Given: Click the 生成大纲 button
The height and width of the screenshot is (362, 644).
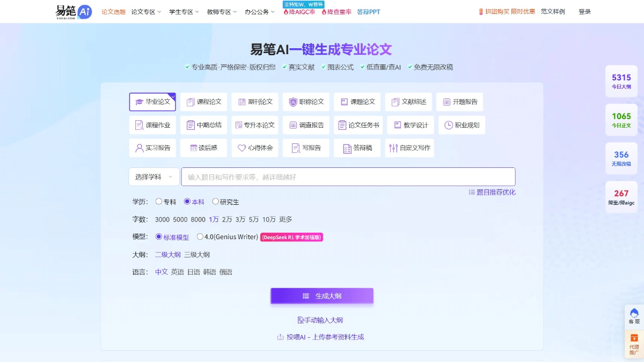Looking at the screenshot, I should pyautogui.click(x=322, y=295).
